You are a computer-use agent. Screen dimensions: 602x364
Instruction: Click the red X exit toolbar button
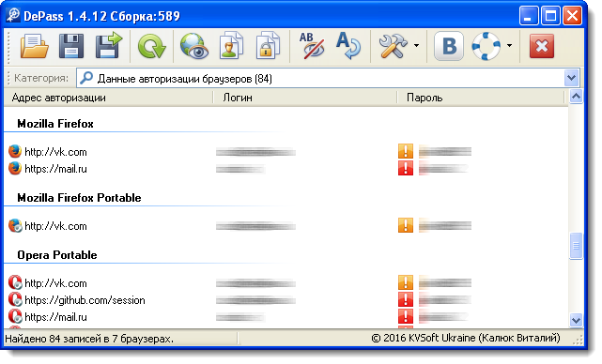[x=541, y=46]
